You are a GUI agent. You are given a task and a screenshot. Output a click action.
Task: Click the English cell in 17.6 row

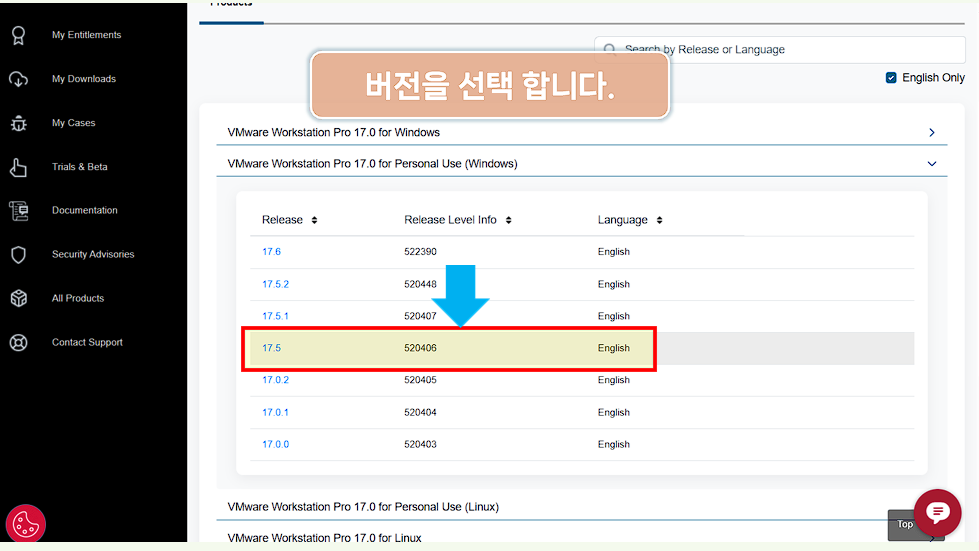click(614, 251)
